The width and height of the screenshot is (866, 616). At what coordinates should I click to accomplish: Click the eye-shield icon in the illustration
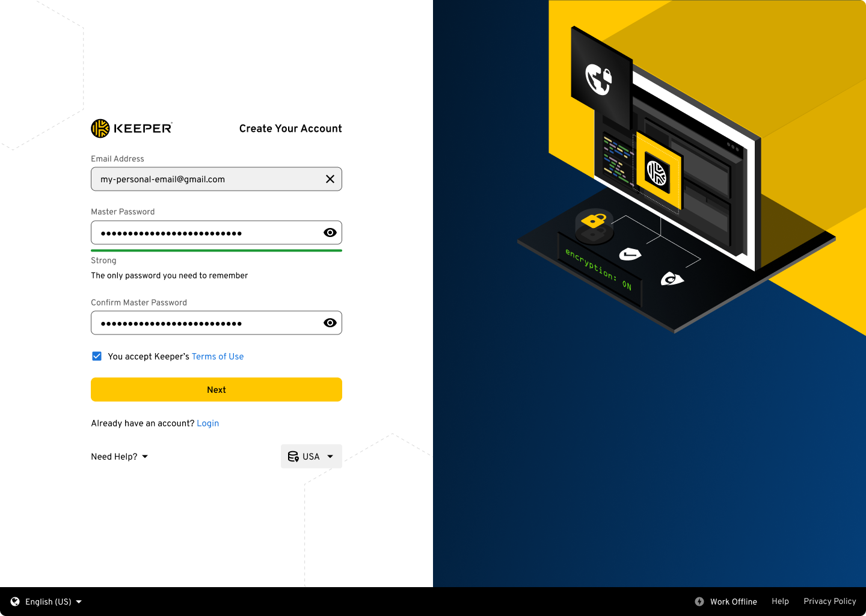(x=672, y=279)
